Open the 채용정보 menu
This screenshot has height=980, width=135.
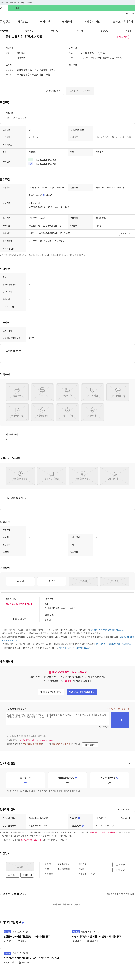click(23, 22)
